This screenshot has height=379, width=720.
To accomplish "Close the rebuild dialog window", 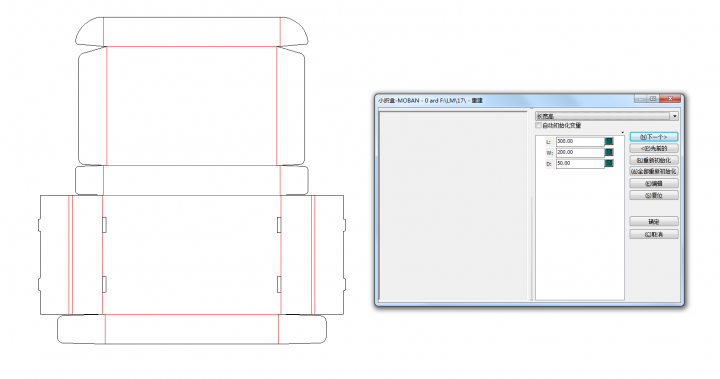I will point(670,99).
